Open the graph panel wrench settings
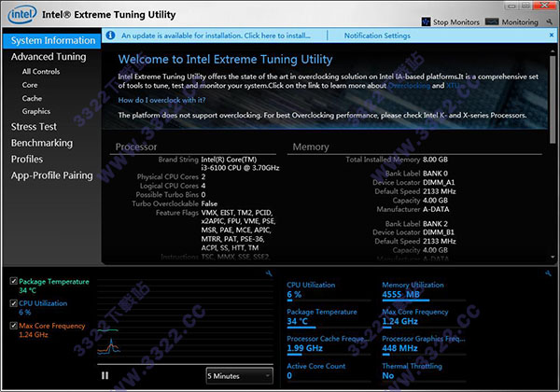 click(x=269, y=273)
